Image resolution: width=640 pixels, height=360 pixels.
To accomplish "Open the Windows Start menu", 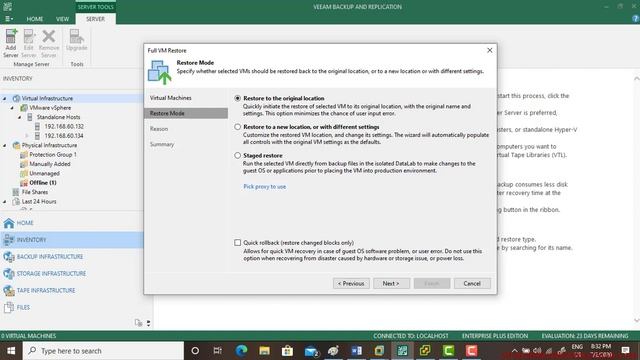I will point(11,351).
